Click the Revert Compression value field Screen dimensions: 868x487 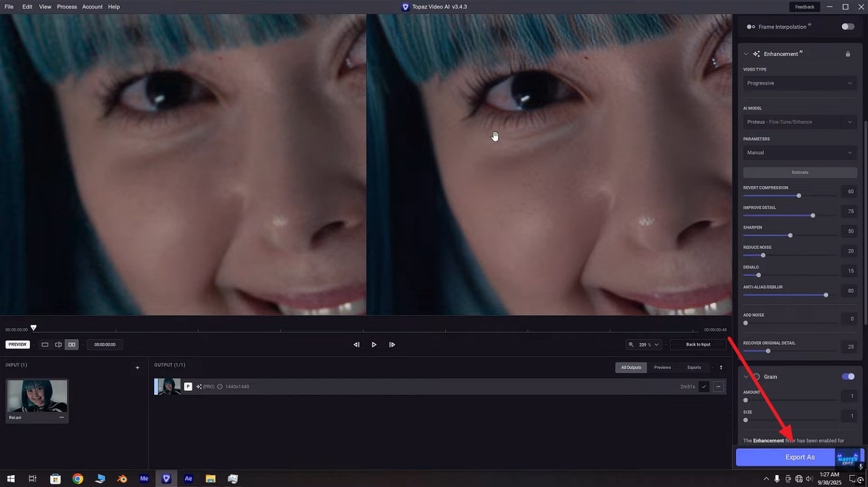click(x=849, y=191)
